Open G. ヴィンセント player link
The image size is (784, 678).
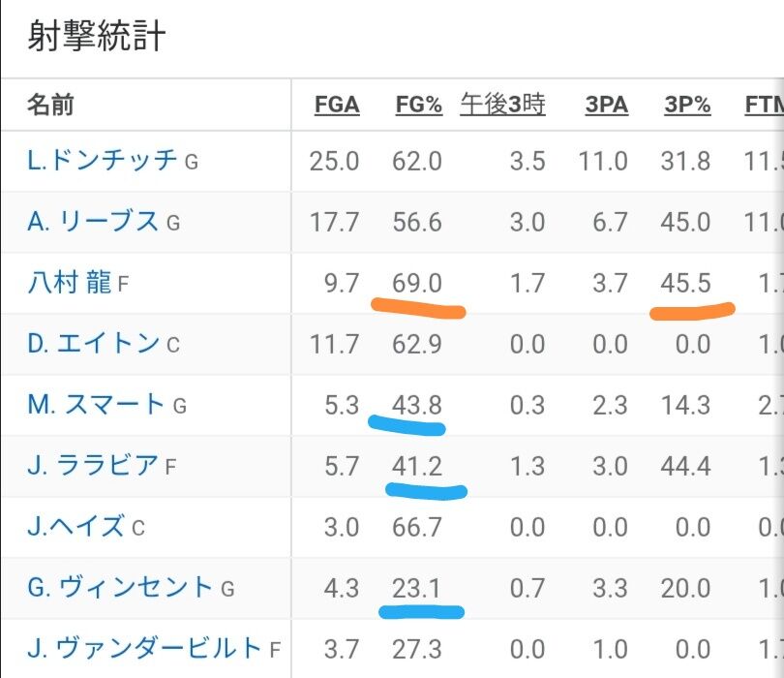[x=120, y=588]
